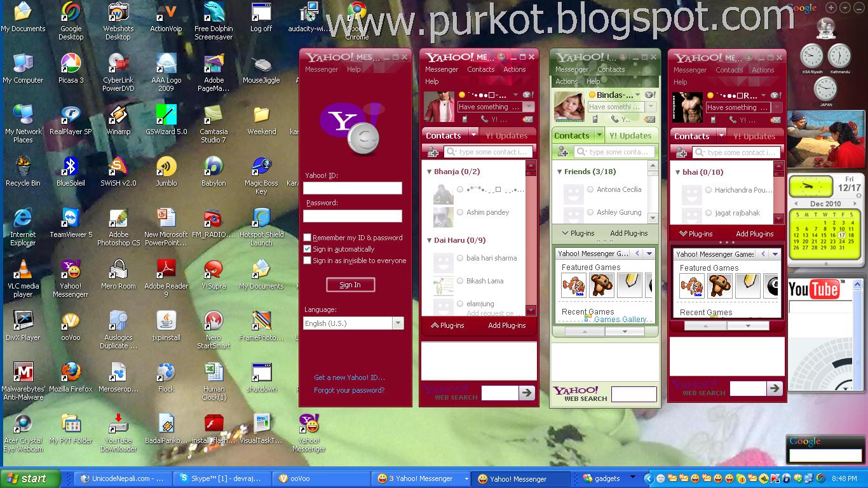Focus the Yahoo! ID input field
The image size is (868, 488).
coord(353,188)
